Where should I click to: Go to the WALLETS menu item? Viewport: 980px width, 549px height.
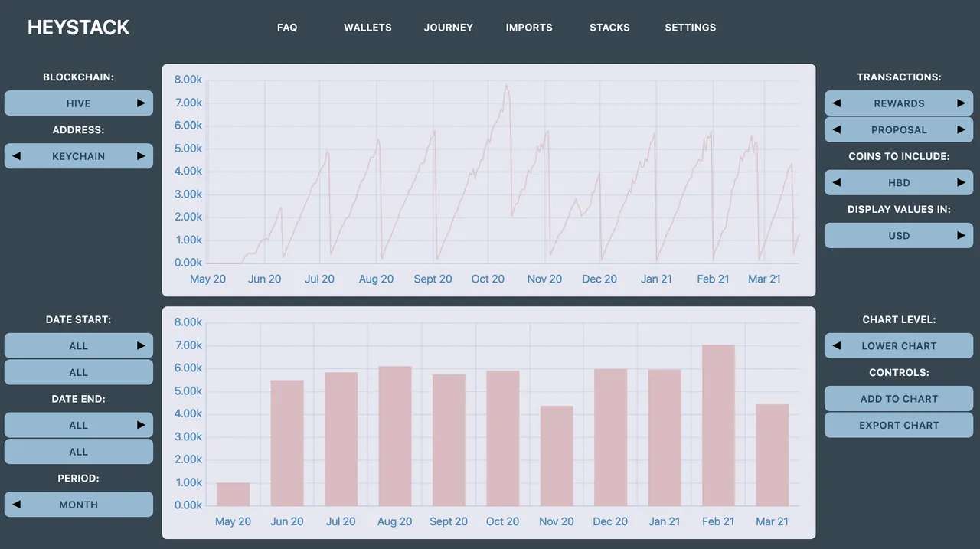coord(367,28)
